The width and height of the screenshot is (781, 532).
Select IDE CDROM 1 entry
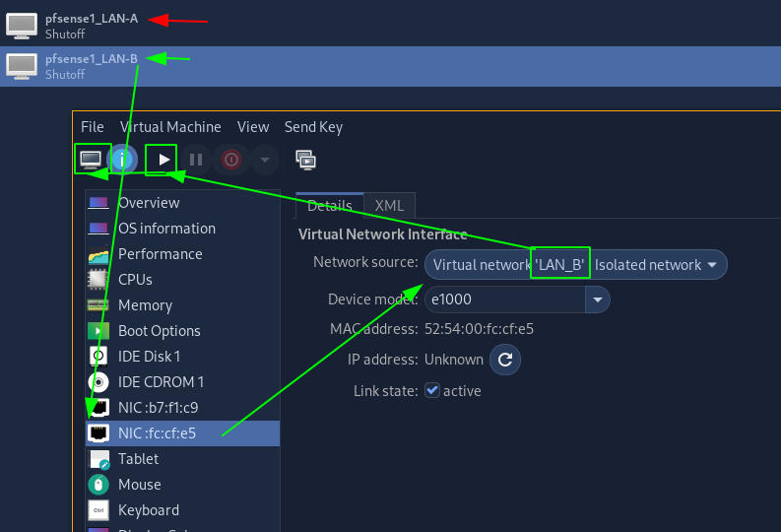tap(182, 382)
